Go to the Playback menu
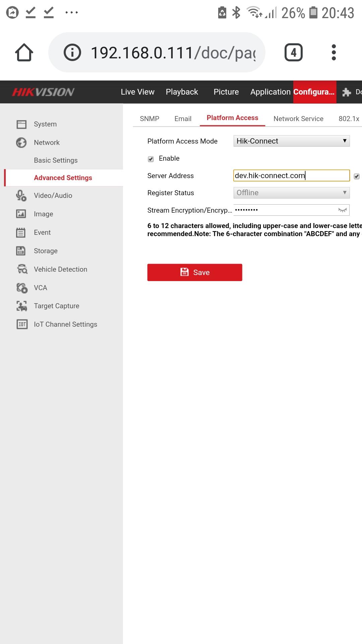Screen dimensions: 362x644 (x=182, y=92)
